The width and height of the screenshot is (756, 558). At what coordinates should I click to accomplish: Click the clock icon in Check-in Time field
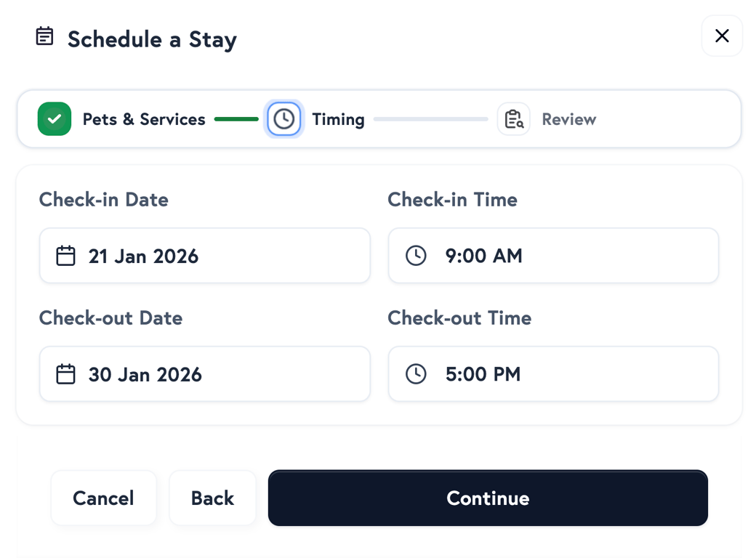[x=415, y=255]
